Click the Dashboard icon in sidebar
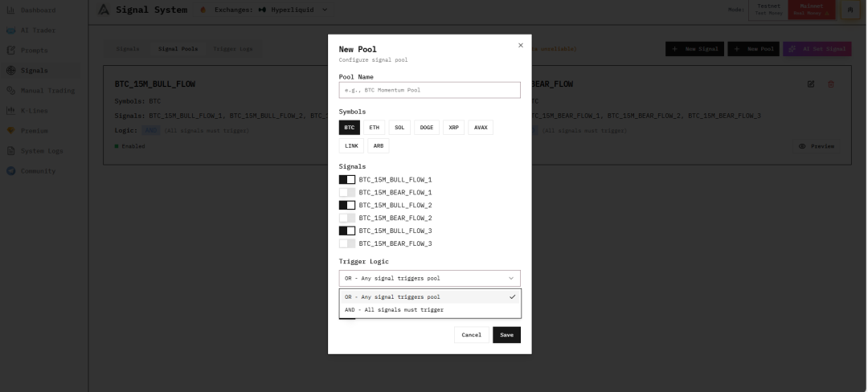Image resolution: width=868 pixels, height=392 pixels. coord(11,10)
